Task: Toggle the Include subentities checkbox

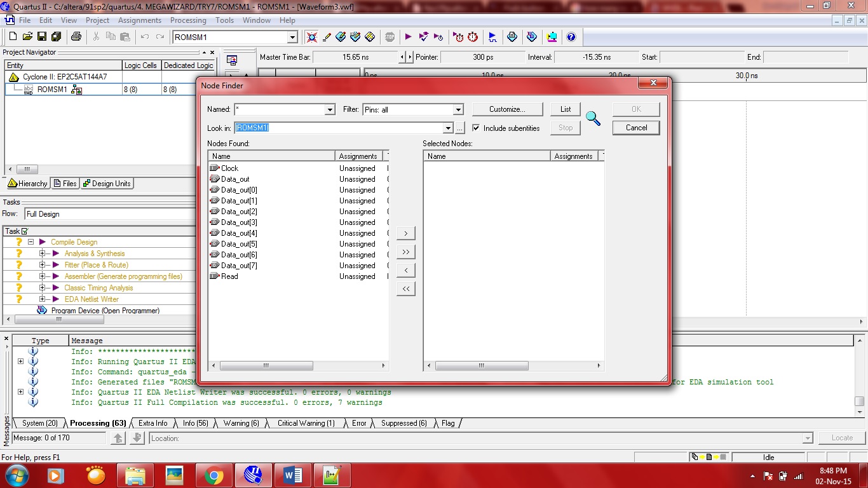Action: 476,128
